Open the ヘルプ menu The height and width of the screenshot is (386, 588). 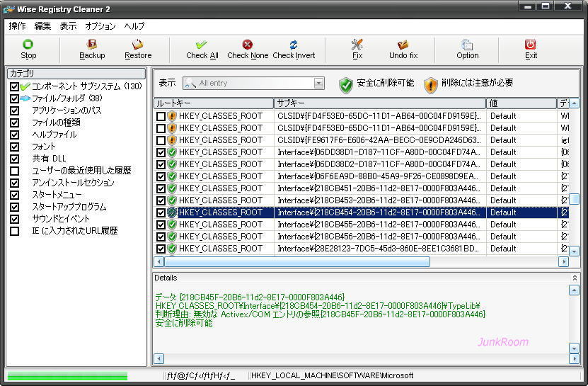[x=134, y=26]
